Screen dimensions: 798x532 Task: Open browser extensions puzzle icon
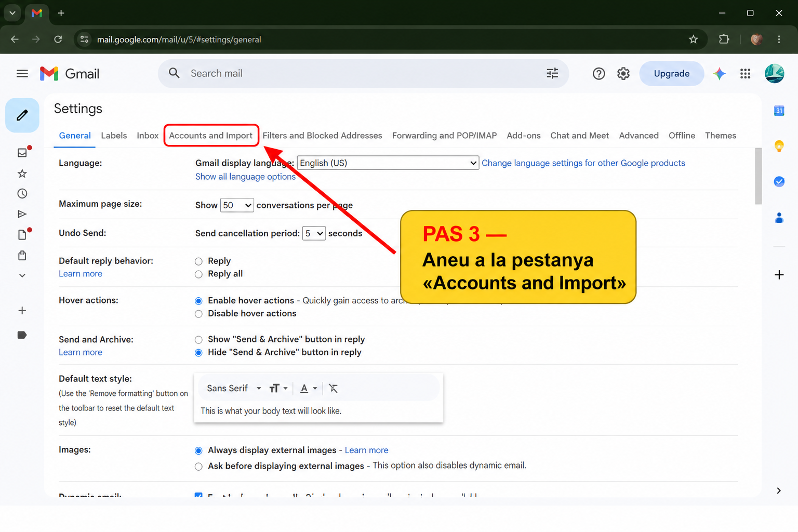[724, 39]
